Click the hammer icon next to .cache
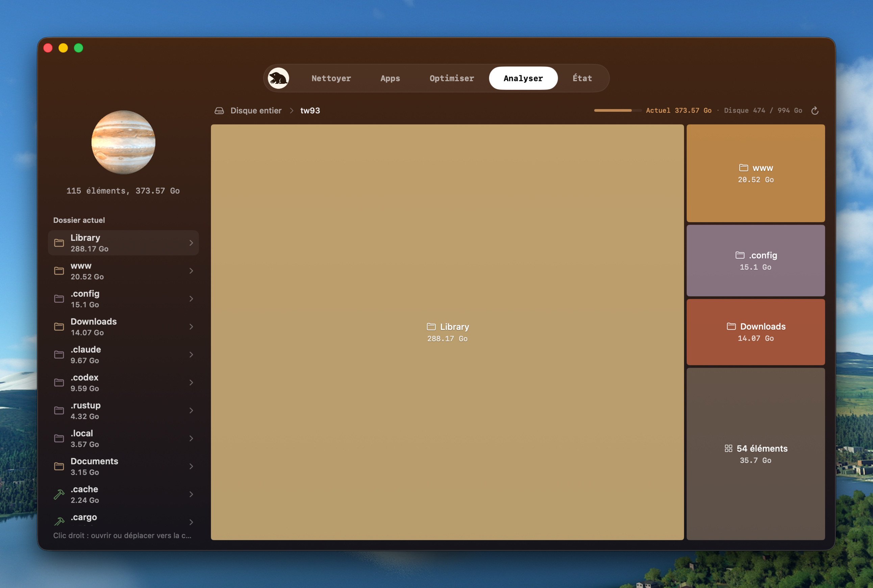This screenshot has height=588, width=873. click(x=59, y=495)
